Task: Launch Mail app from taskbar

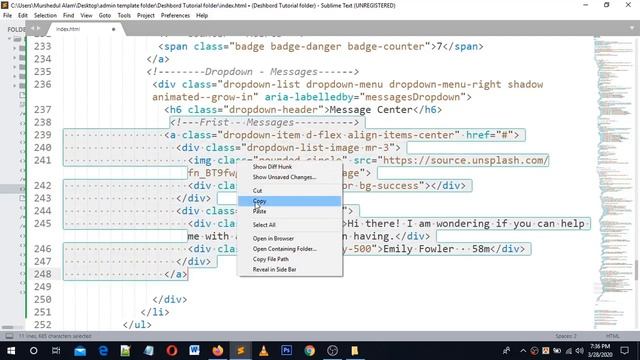Action: tap(80, 351)
